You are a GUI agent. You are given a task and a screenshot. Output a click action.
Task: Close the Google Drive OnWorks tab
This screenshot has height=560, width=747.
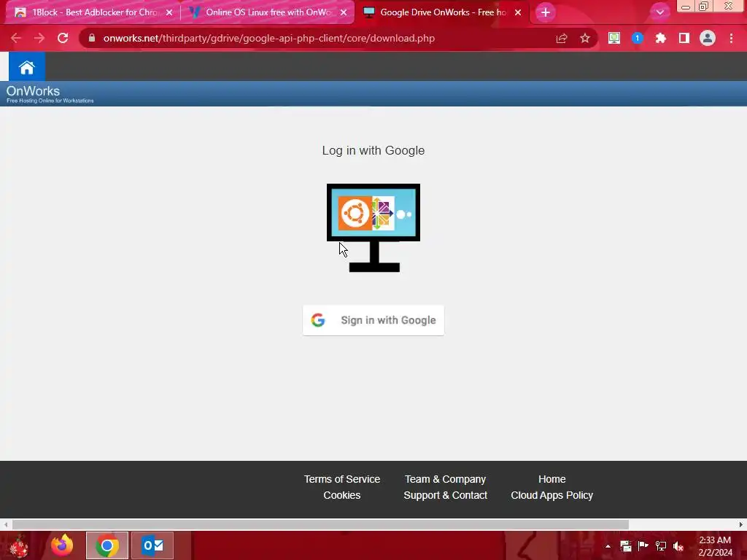coord(518,12)
